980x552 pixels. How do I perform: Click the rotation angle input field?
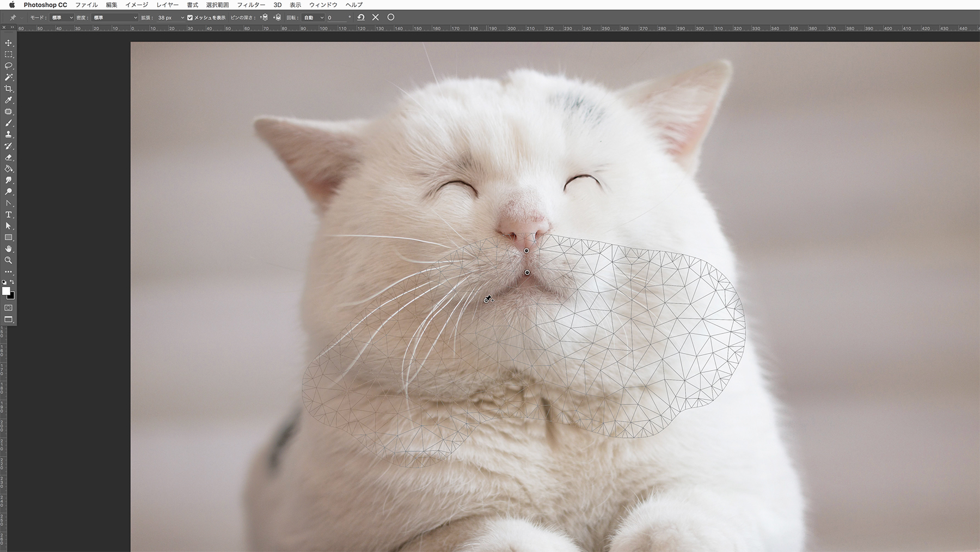pos(336,17)
